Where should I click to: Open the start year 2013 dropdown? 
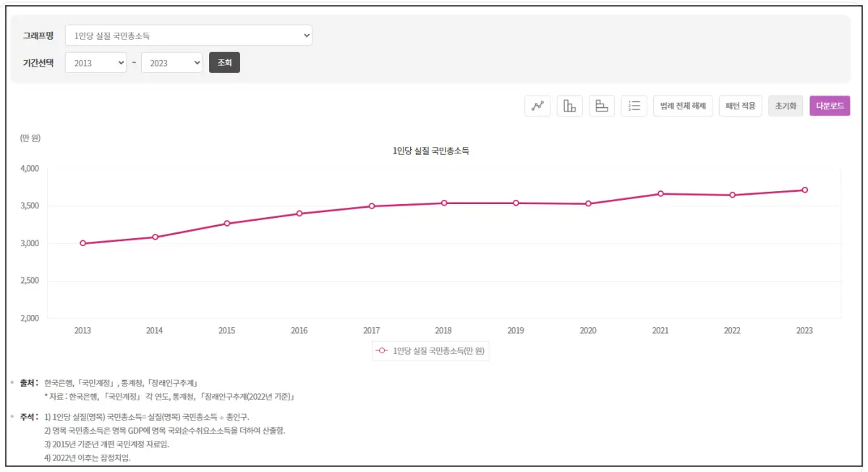tap(96, 63)
